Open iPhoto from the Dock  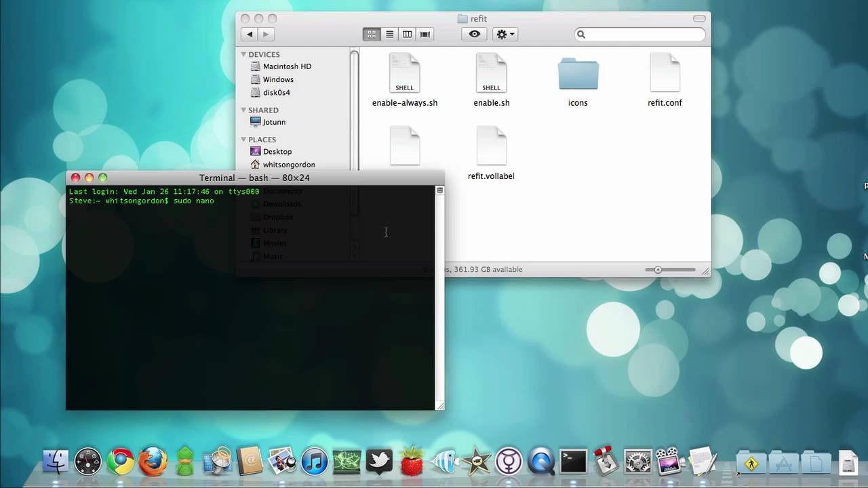tap(281, 462)
